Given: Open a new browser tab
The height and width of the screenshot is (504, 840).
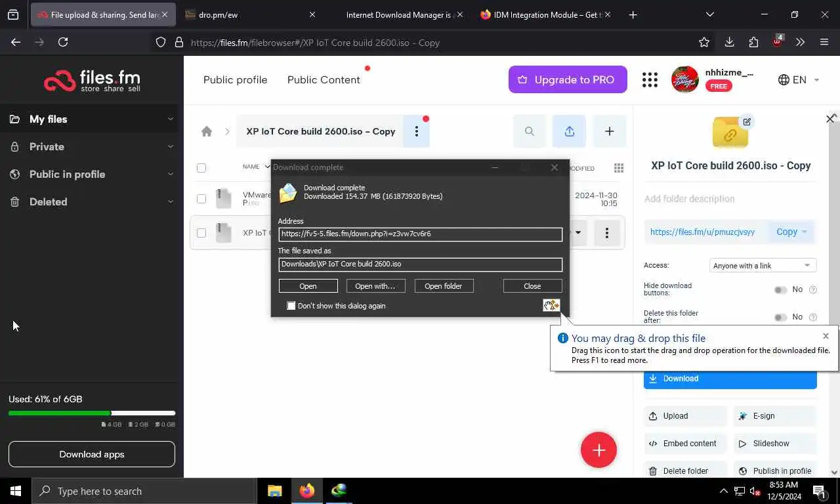Looking at the screenshot, I should coord(633,14).
